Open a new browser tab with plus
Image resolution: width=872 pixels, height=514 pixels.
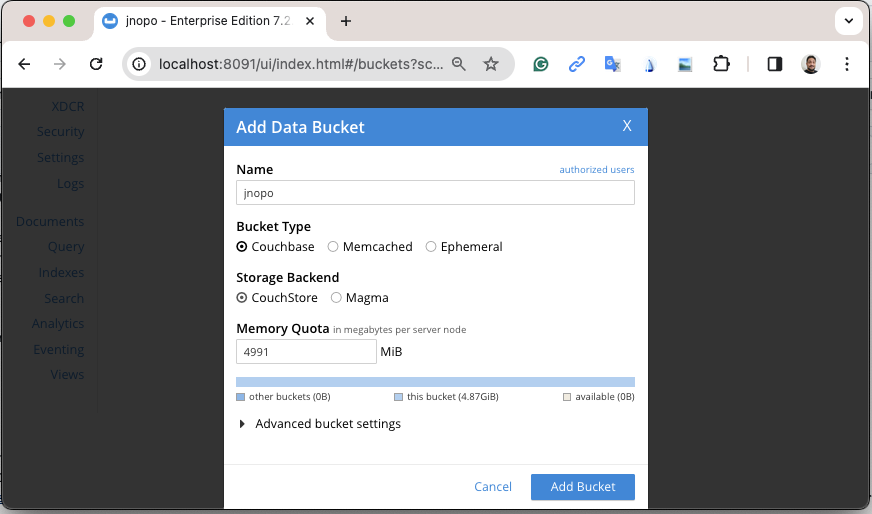pos(345,21)
